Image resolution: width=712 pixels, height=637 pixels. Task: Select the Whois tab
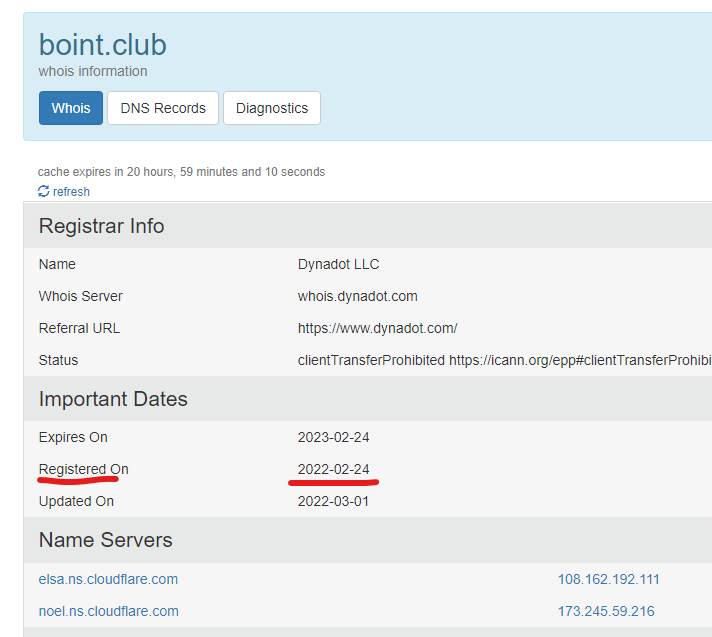click(71, 108)
